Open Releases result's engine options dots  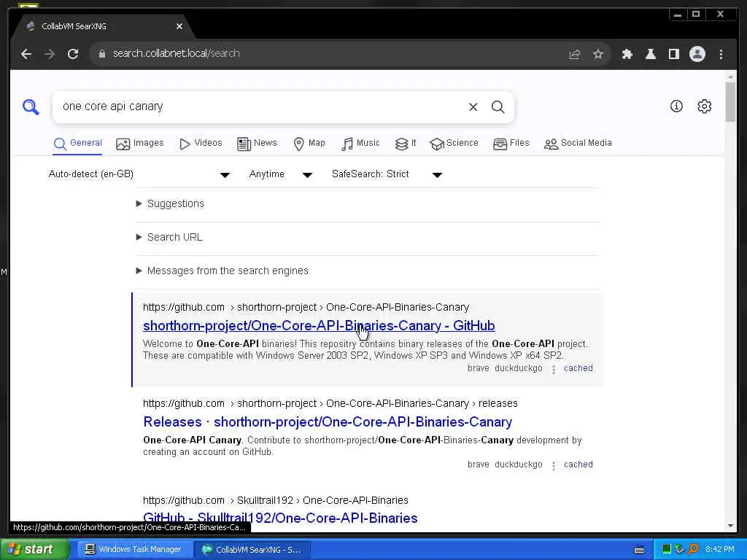pyautogui.click(x=553, y=465)
